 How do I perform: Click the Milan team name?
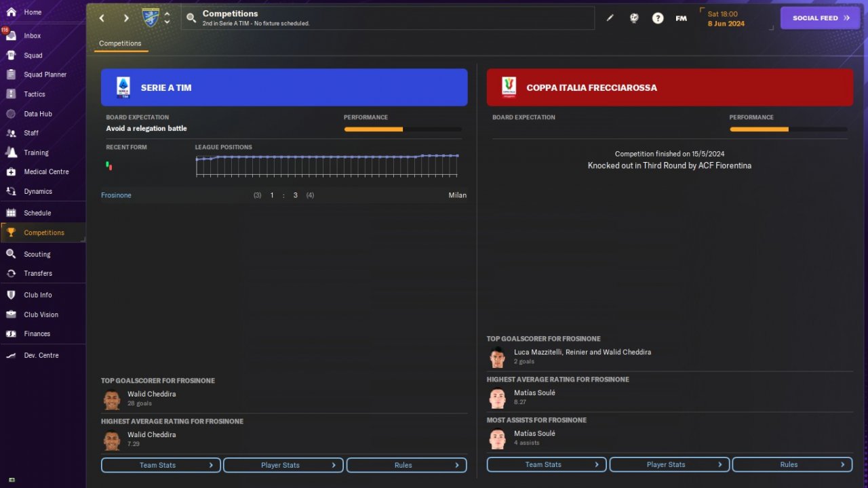(x=458, y=195)
